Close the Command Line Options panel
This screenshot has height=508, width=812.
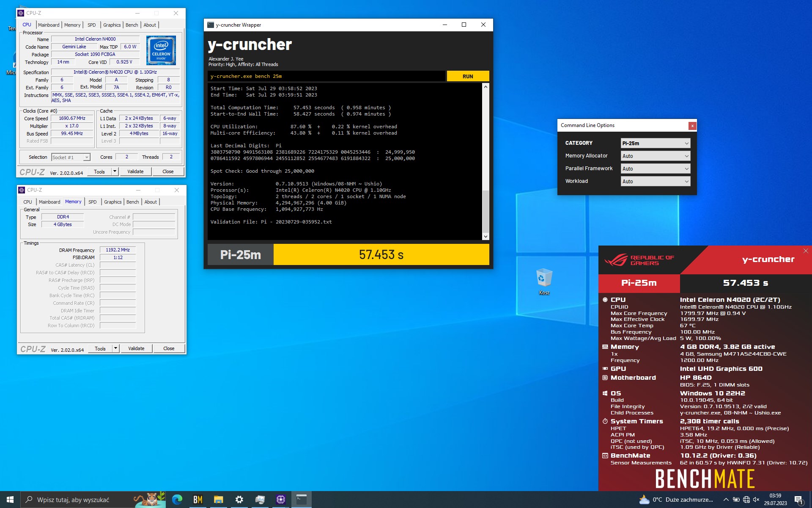(692, 126)
